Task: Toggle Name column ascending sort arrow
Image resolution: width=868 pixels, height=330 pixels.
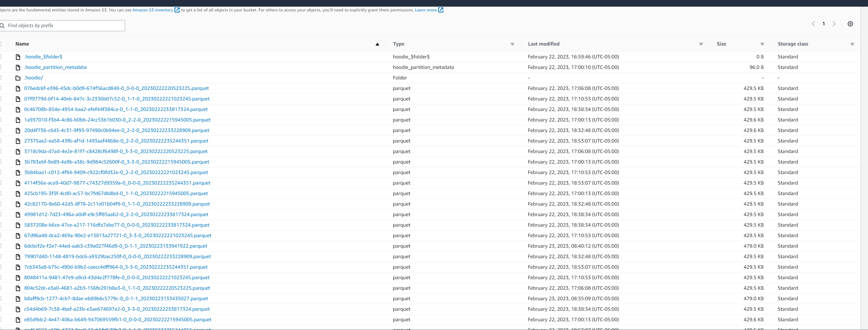Action: [x=377, y=44]
